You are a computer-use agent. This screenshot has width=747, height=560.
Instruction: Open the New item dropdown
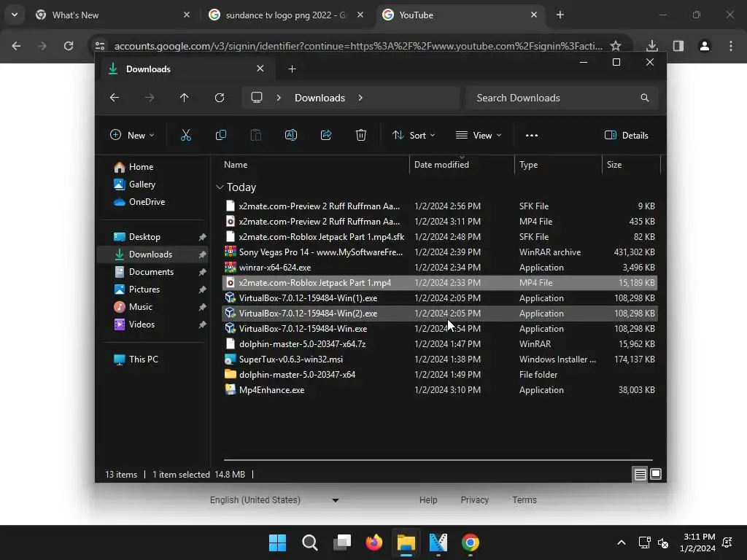coord(132,135)
